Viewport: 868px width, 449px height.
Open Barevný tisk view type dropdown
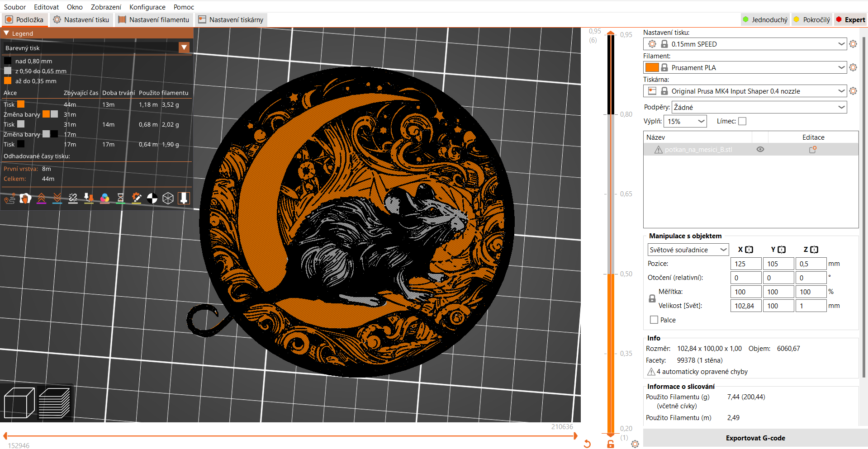point(184,47)
